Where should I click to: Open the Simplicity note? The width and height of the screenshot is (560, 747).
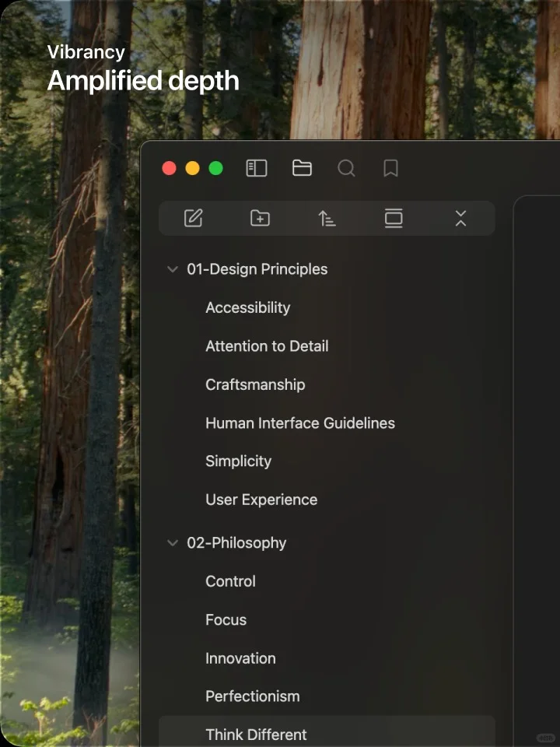(x=238, y=461)
